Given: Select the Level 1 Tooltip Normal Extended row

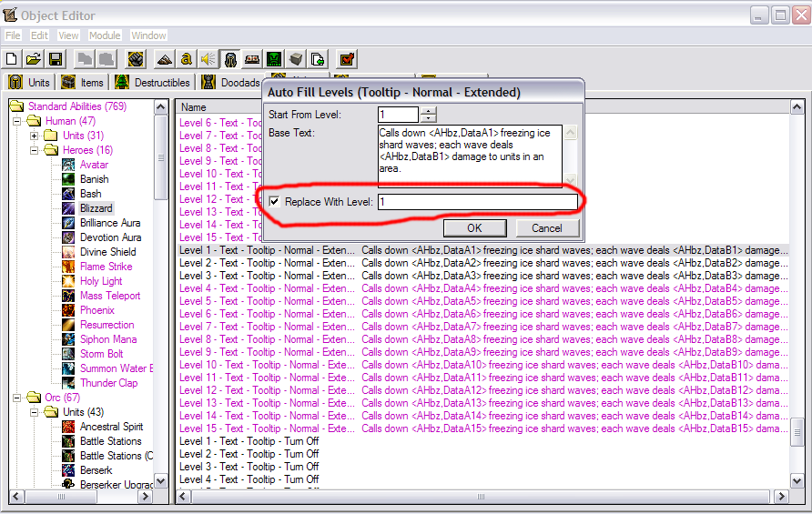Looking at the screenshot, I should [483, 250].
